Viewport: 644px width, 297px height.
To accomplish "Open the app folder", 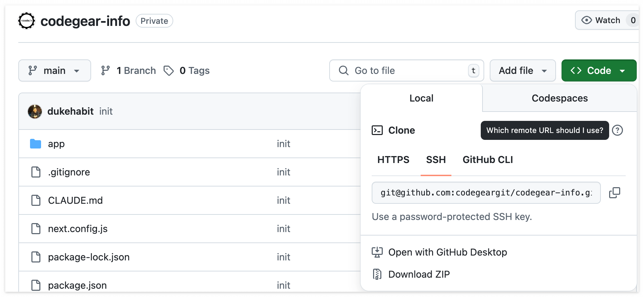I will pos(56,144).
